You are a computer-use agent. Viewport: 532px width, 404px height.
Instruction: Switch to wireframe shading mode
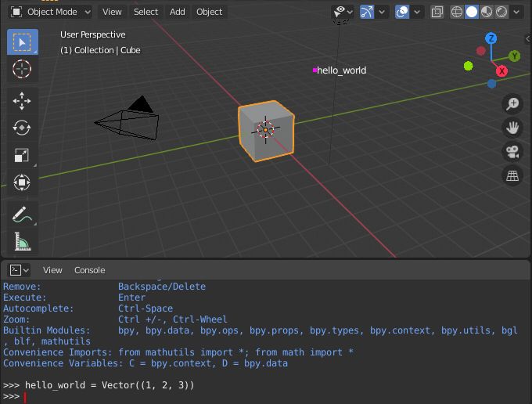point(457,12)
